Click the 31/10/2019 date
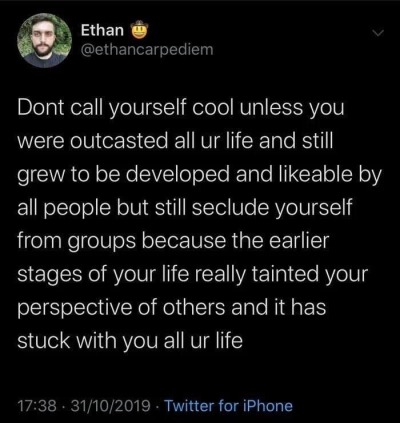This screenshot has height=423, width=400. pyautogui.click(x=110, y=406)
